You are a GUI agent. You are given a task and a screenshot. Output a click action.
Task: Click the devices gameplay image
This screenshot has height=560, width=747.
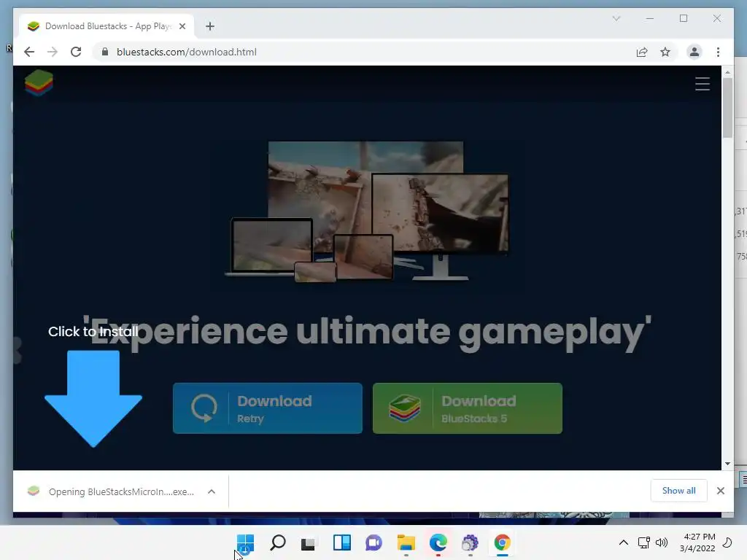tap(366, 211)
